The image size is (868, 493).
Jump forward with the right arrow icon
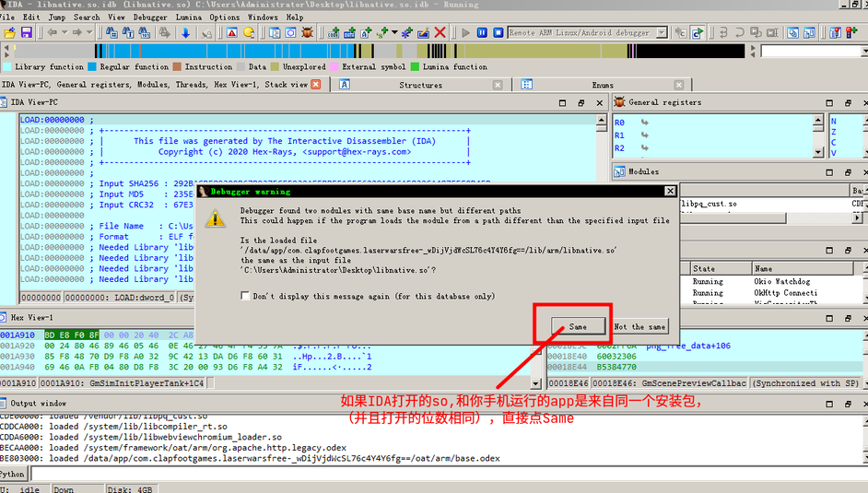(77, 33)
